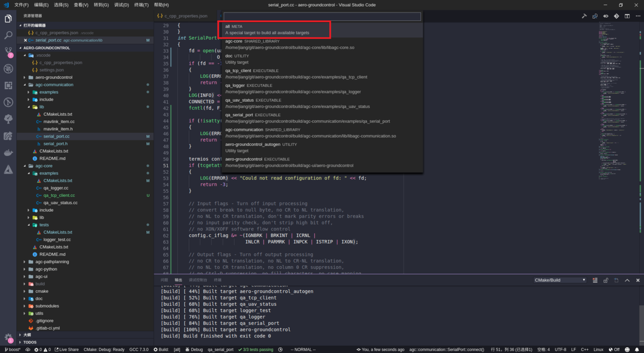644x353 pixels.
Task: Click the git diamond icon in editor toolbar
Action: pos(616,16)
